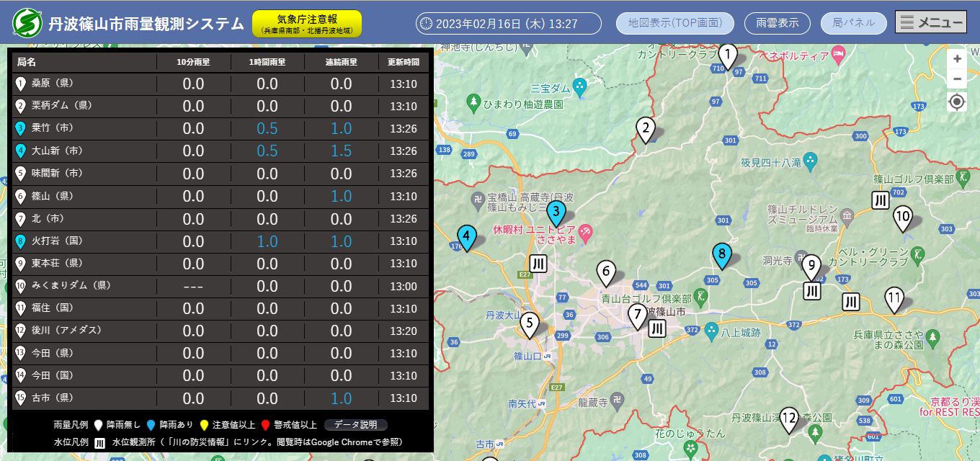This screenshot has height=461, width=980.
Task: Select blue rain marker 3 on map
Action: 555,212
